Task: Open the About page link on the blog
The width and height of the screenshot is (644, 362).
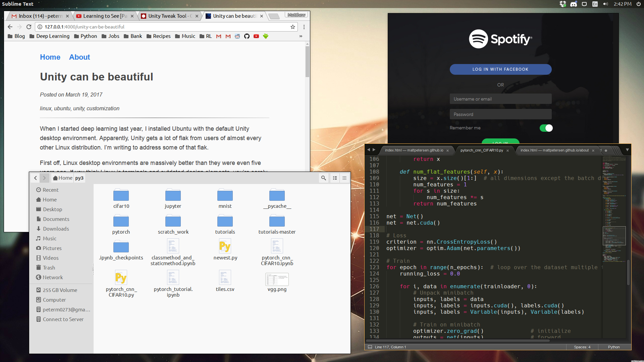Action: (x=79, y=57)
